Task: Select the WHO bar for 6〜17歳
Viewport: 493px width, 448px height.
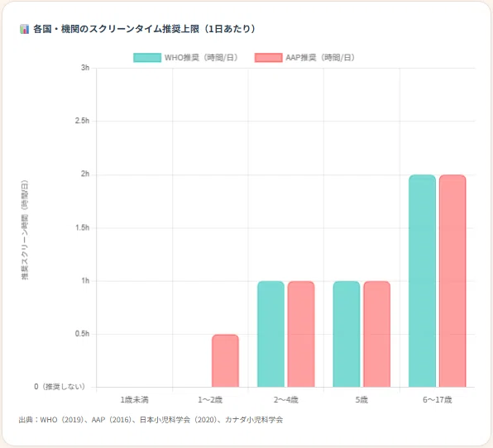Action: [x=422, y=281]
